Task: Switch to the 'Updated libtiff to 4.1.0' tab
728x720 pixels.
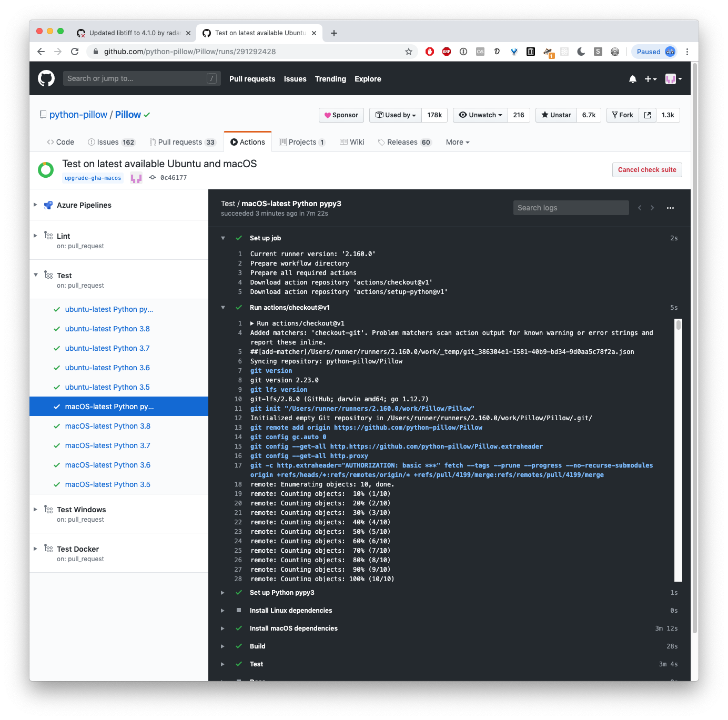Action: [x=134, y=33]
